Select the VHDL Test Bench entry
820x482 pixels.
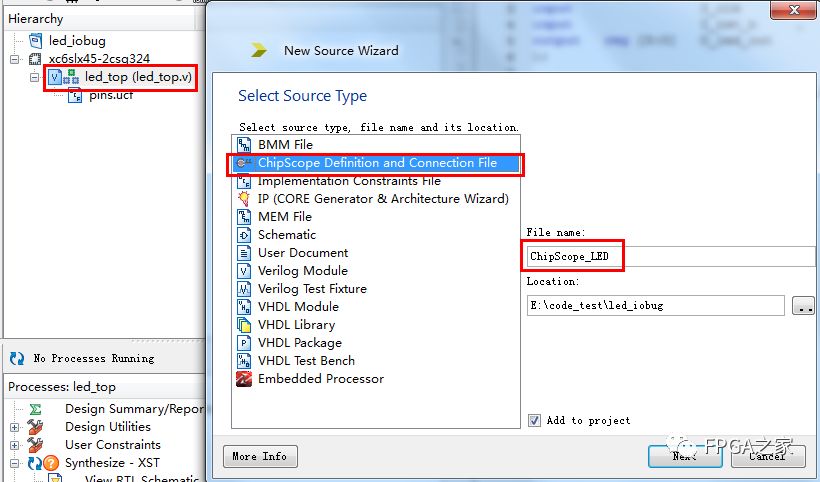tap(306, 361)
